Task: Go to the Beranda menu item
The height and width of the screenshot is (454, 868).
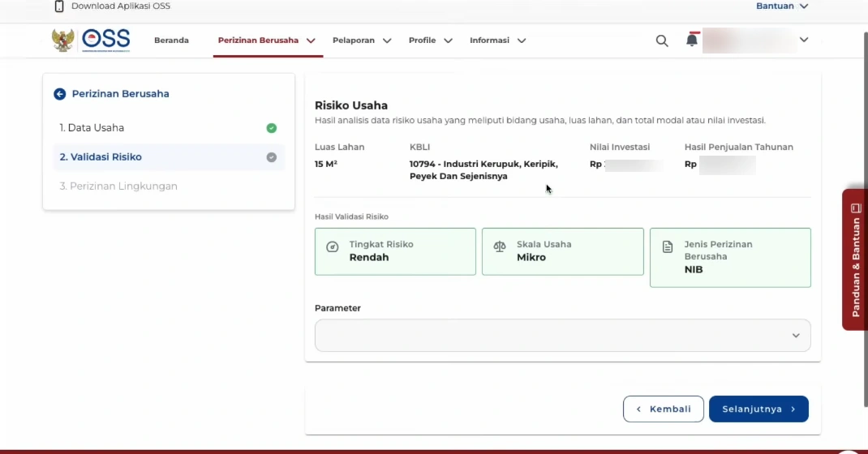Action: [171, 41]
